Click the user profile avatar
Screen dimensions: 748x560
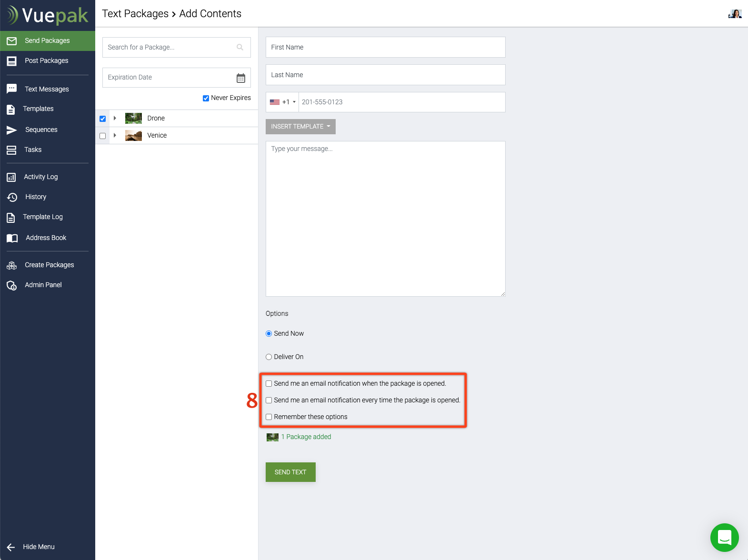click(735, 14)
